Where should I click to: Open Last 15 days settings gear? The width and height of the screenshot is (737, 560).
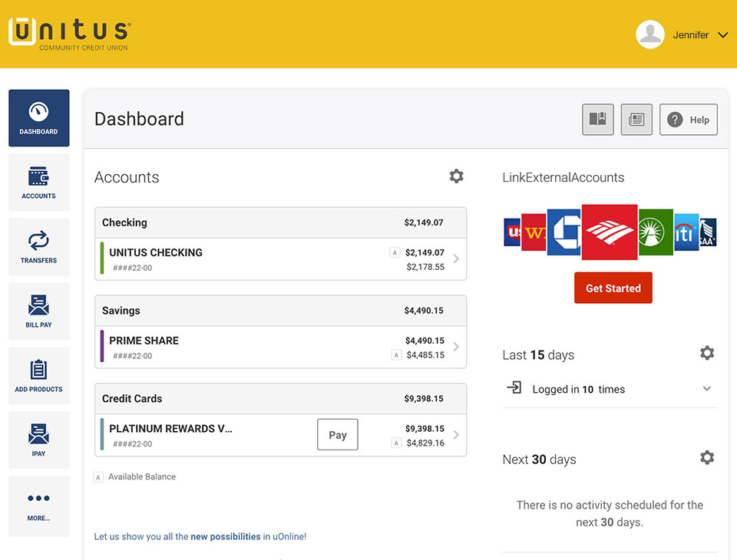click(707, 353)
